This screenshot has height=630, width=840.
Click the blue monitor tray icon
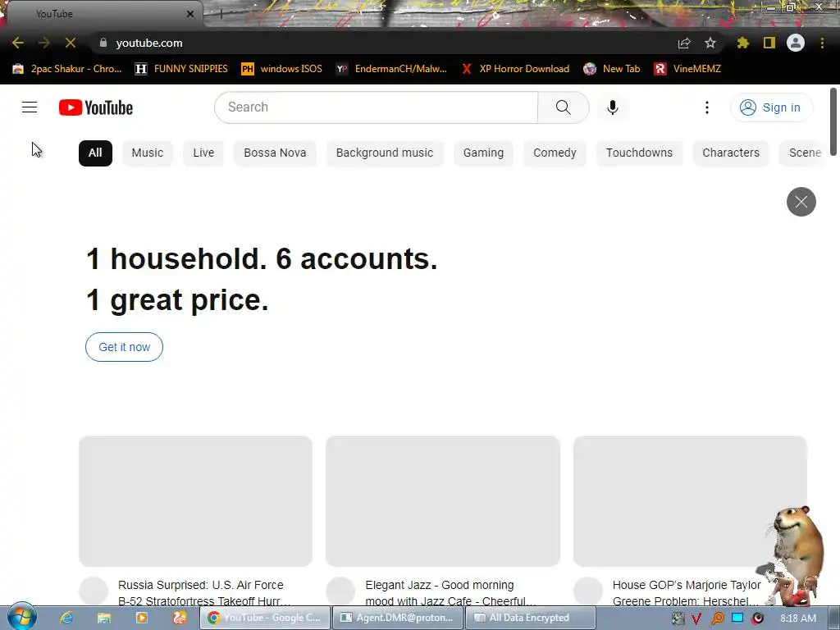(x=737, y=618)
